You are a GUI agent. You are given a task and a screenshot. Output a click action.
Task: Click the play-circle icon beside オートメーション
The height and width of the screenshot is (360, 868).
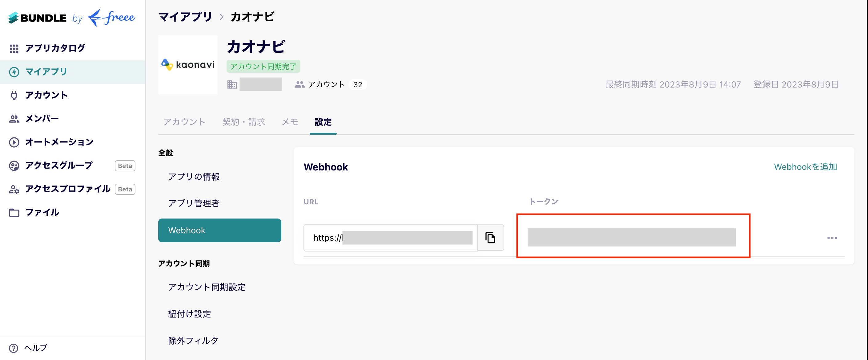pos(14,142)
